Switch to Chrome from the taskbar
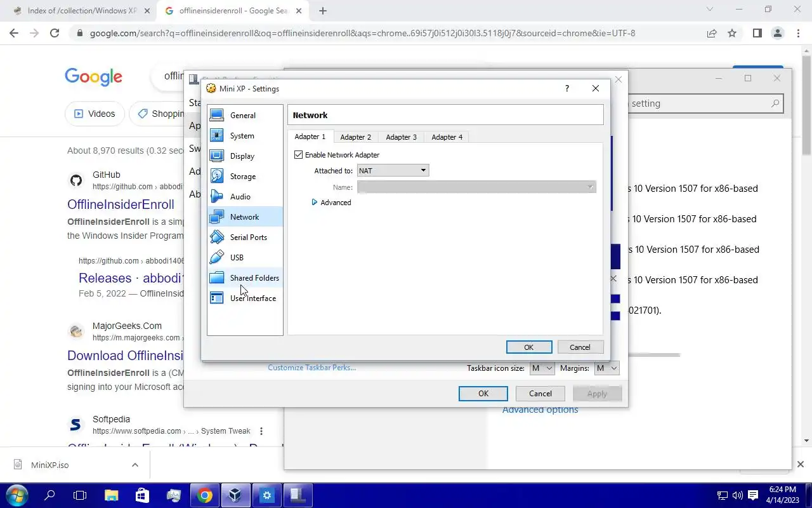Viewport: 812px width, 508px height. pyautogui.click(x=204, y=495)
